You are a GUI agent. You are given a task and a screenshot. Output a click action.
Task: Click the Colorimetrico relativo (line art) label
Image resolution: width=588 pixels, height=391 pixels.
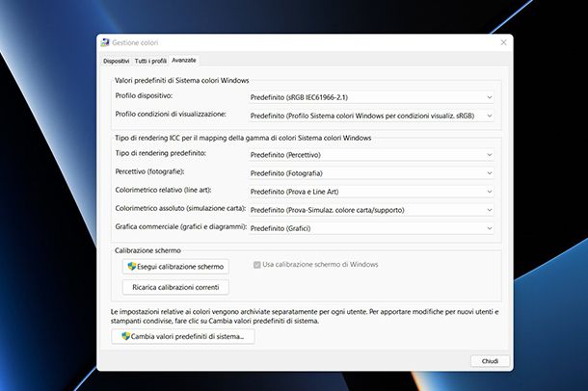click(x=163, y=190)
